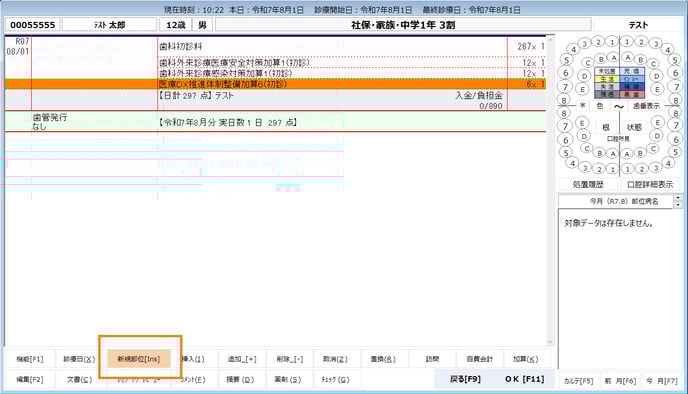Open 処置履歴 treatment history
The image size is (688, 394).
588,184
